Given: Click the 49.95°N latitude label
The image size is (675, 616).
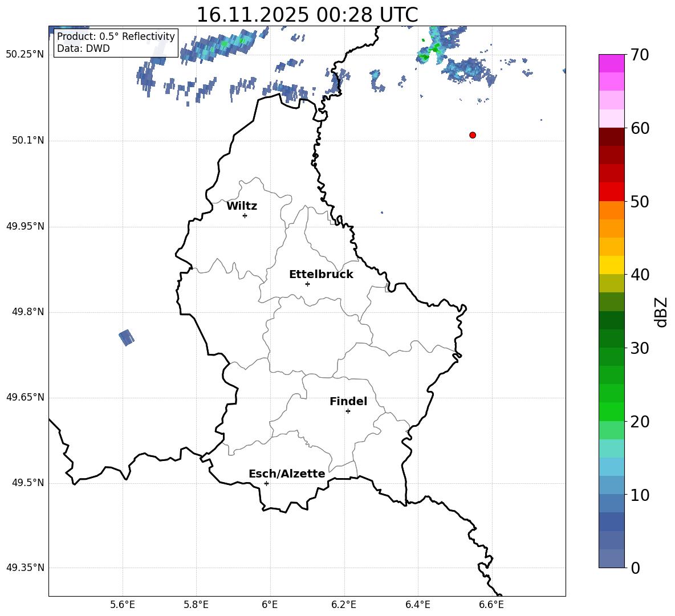Looking at the screenshot, I should tap(25, 226).
